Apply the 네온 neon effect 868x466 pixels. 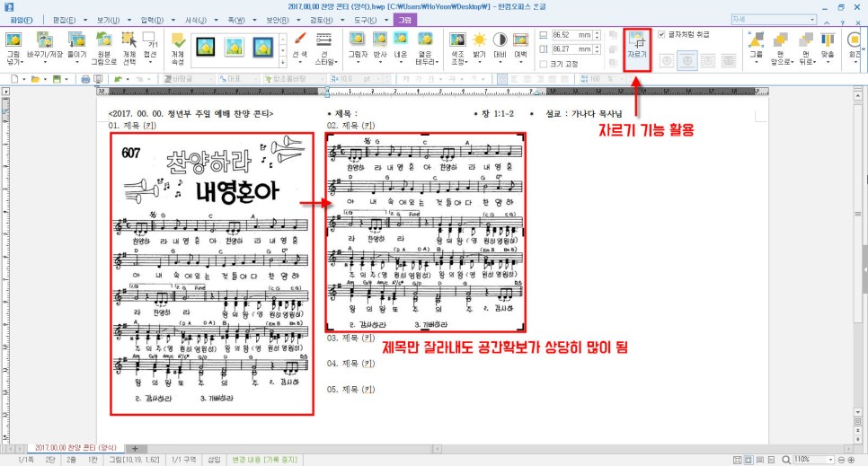tap(400, 39)
